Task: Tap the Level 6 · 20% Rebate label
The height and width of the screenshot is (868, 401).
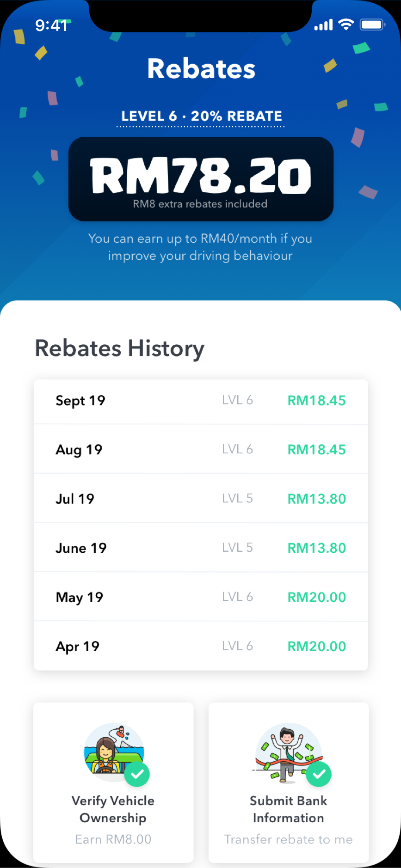Action: click(x=201, y=116)
